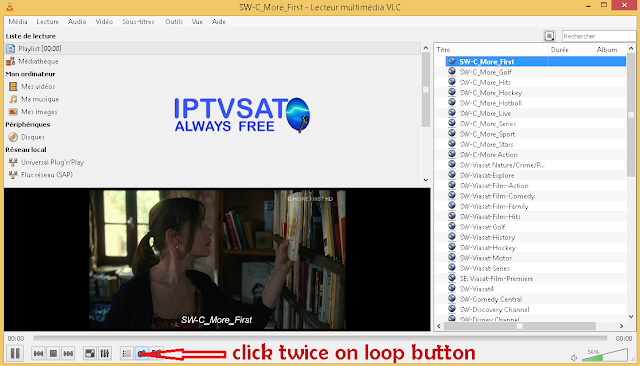
Task: Click the globe icon beside SW-Comedy Central
Action: point(451,299)
